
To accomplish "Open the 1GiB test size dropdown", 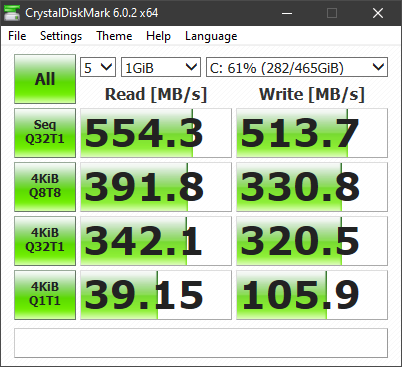I will (x=161, y=67).
